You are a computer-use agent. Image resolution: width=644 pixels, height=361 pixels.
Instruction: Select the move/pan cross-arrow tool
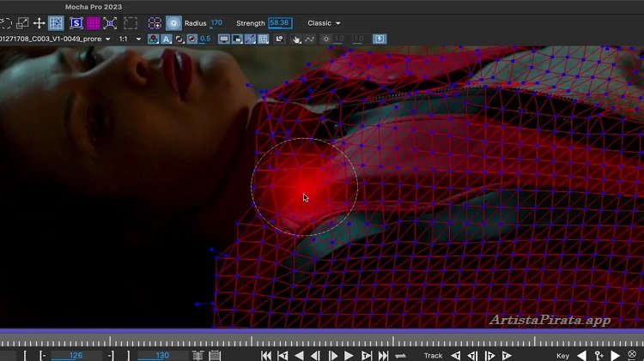[39, 23]
